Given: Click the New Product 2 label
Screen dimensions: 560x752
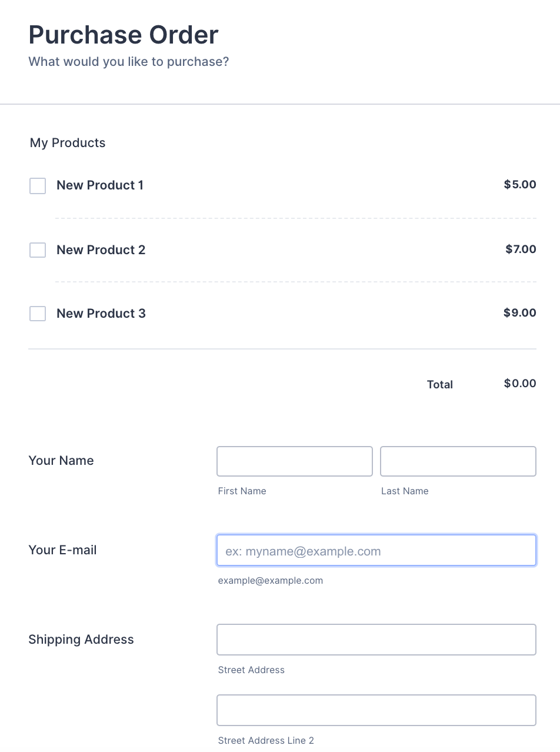Looking at the screenshot, I should click(101, 250).
